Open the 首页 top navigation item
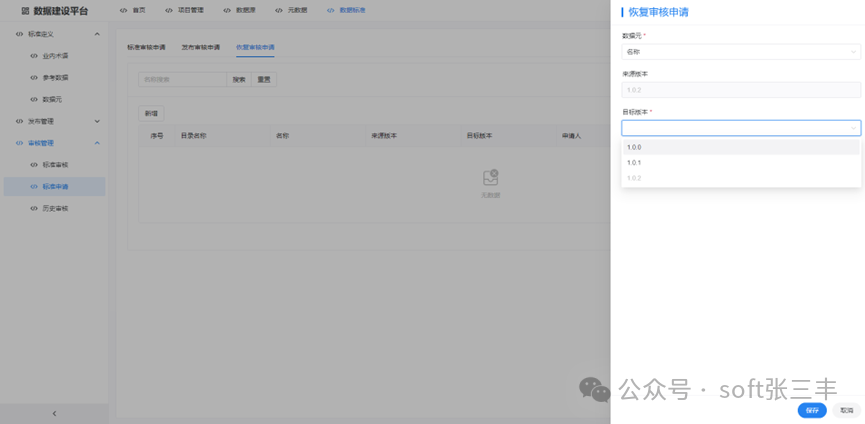865x424 pixels. [x=132, y=10]
